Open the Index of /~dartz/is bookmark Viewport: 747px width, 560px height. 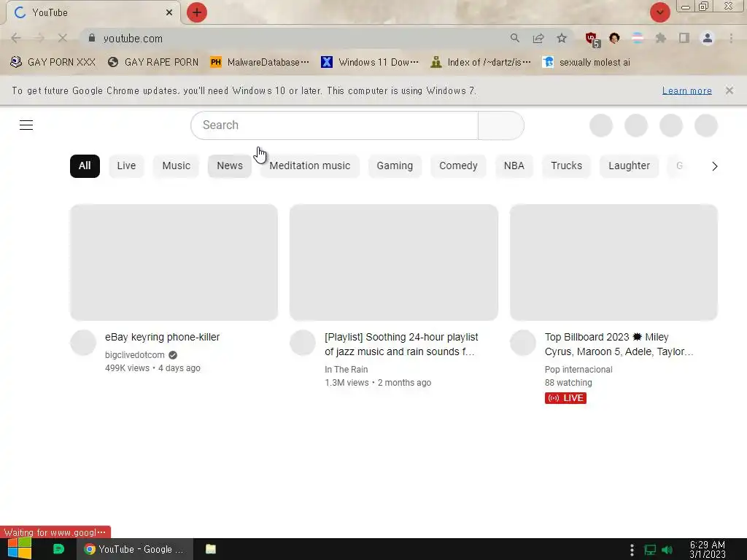480,63
